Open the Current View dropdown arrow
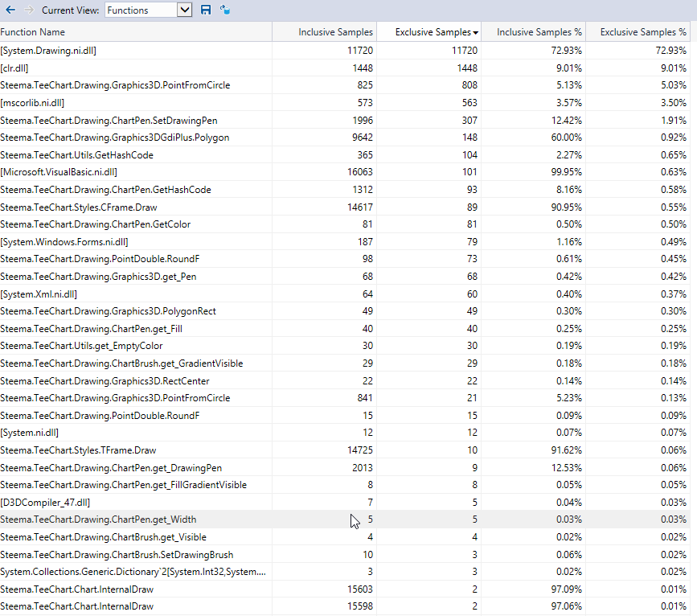697x616 pixels. tap(184, 10)
